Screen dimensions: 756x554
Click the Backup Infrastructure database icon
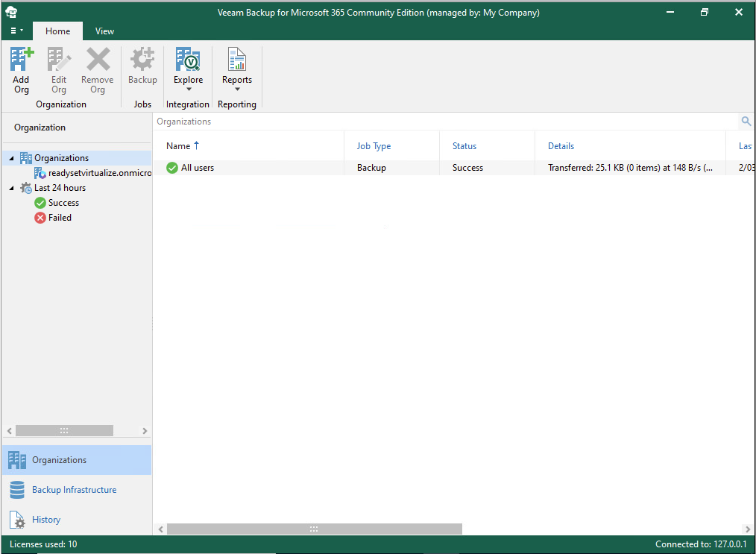point(17,490)
